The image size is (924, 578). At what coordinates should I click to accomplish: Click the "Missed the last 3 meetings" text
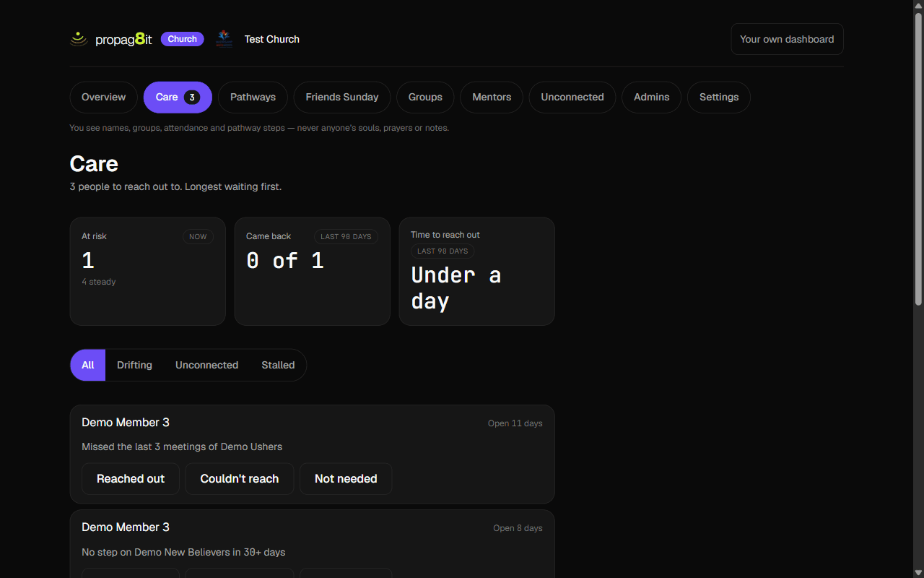[x=182, y=447]
